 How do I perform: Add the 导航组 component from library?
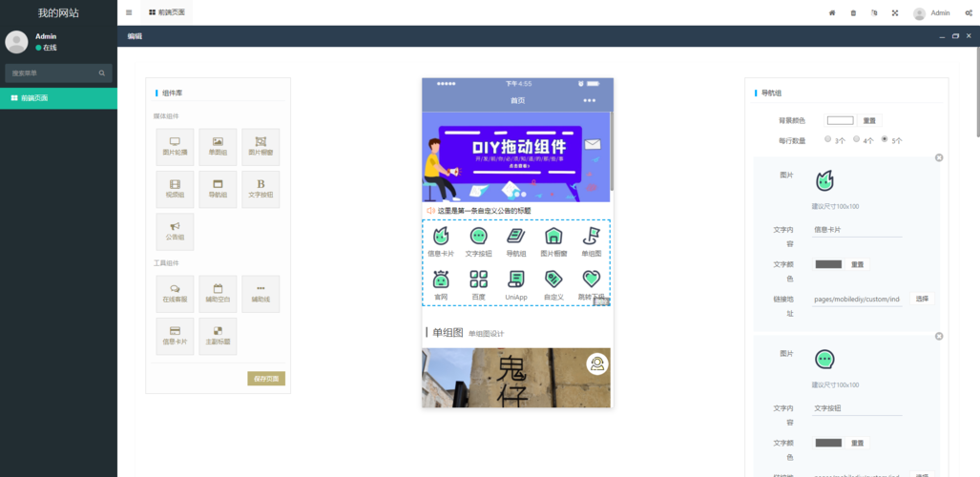point(218,190)
